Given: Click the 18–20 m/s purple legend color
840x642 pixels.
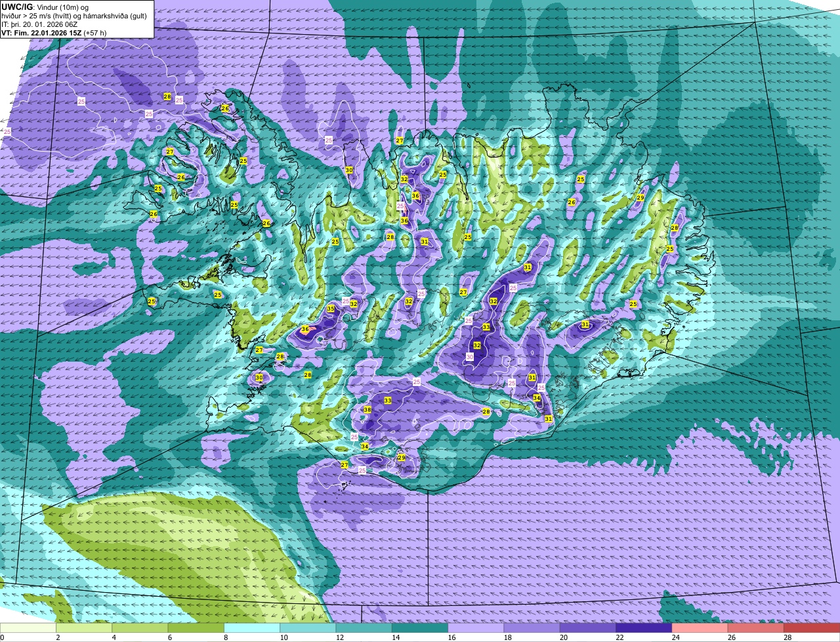Looking at the screenshot, I should [x=532, y=628].
